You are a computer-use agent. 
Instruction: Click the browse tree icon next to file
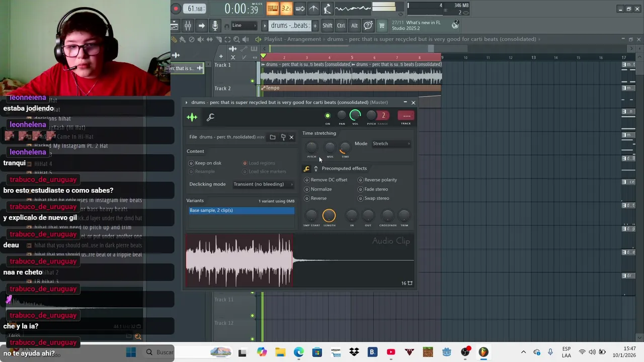283,137
